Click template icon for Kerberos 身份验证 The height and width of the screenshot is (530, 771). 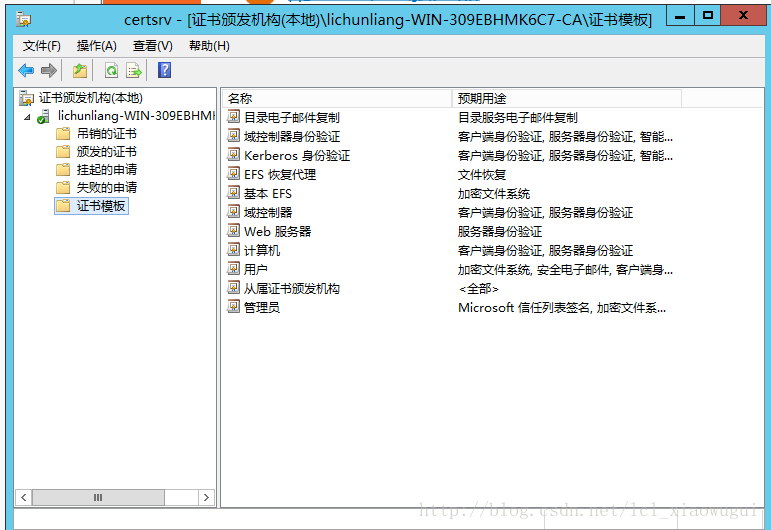[233, 155]
